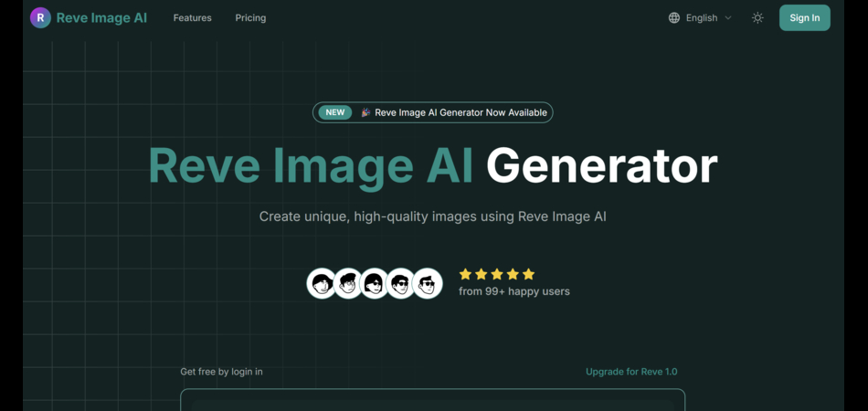Click the fifth yellow rating star

529,274
